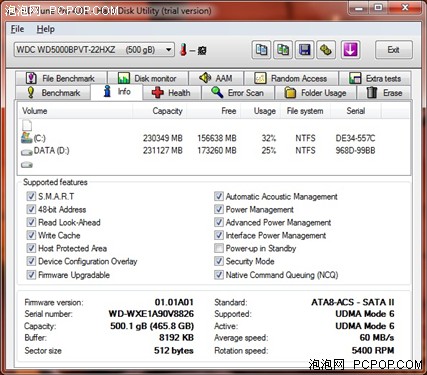Open options with the yellow tool icon
Screen dimensions: 427x375
[326, 50]
